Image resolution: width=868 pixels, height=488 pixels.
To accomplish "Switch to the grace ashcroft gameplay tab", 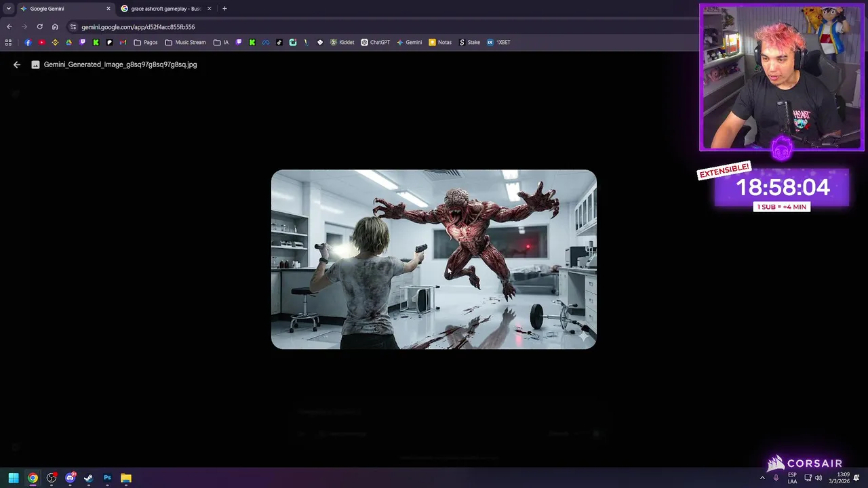I will coord(166,9).
